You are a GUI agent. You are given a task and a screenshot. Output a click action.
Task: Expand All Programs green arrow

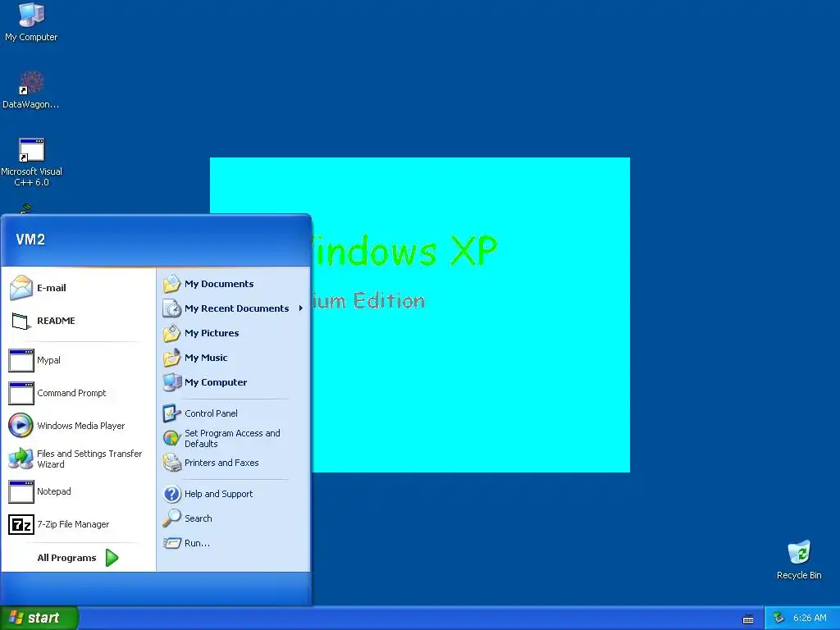pos(112,558)
